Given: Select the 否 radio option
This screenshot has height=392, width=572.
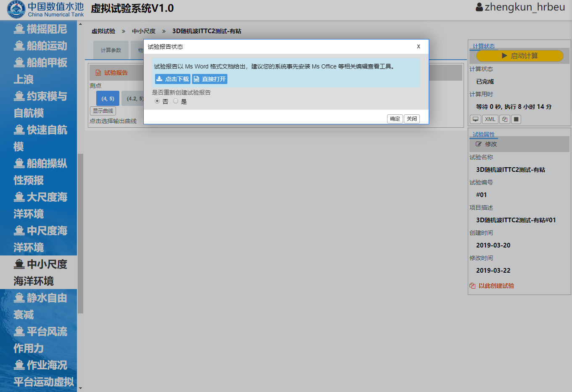Looking at the screenshot, I should 157,101.
